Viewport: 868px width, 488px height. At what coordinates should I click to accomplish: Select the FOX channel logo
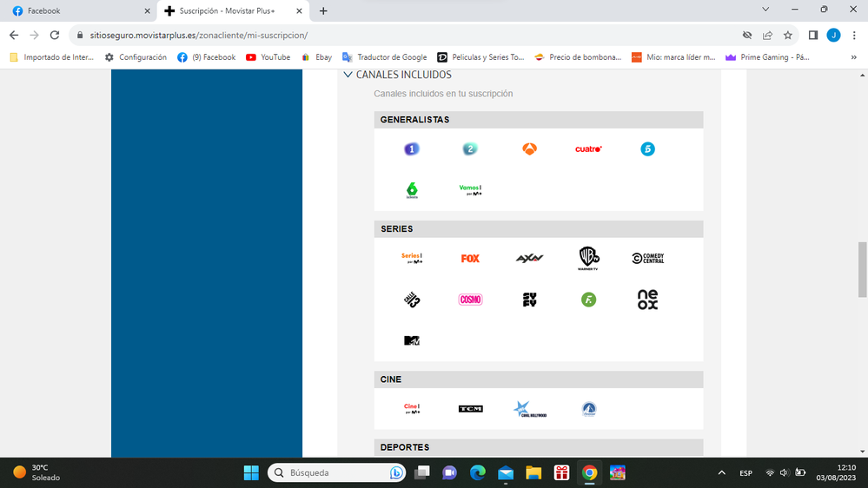pyautogui.click(x=470, y=259)
